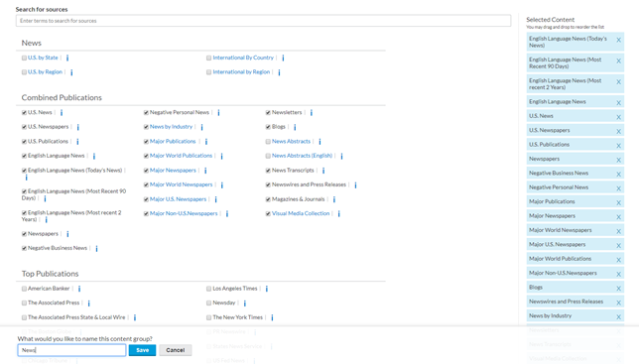
Task: Click info icon next to Major Non-U.S.Newspapers
Action: [x=227, y=214]
